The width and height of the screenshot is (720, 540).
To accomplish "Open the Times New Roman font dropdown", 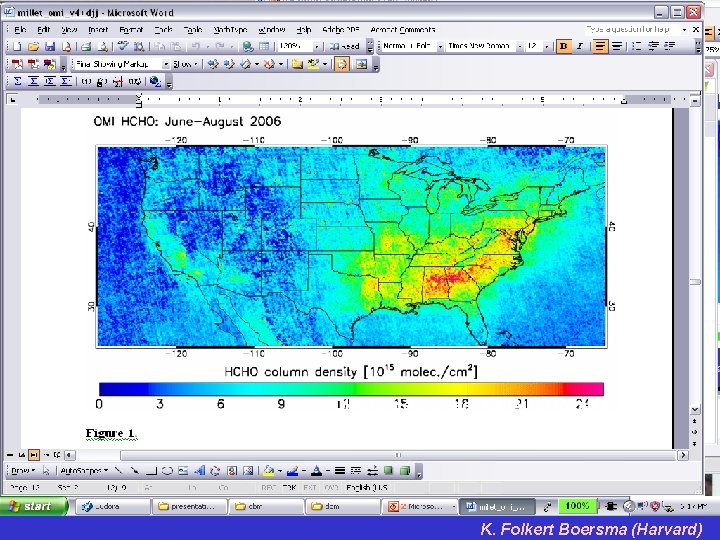I will [x=519, y=46].
